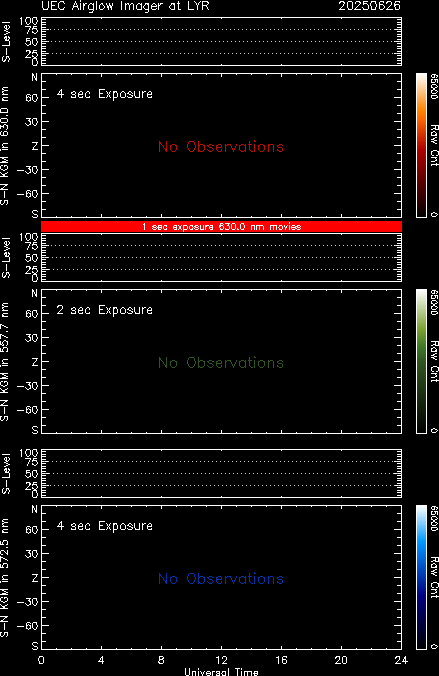Click the 'UEC Airglow Imager at LYR' title
Screen dimensions: 439x676
point(125,6)
